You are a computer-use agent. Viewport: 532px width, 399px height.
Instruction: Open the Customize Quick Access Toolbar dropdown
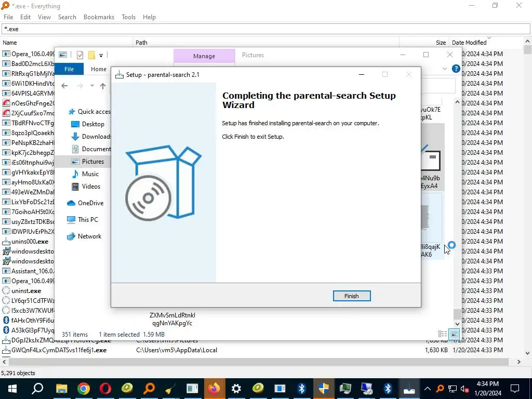tap(101, 55)
